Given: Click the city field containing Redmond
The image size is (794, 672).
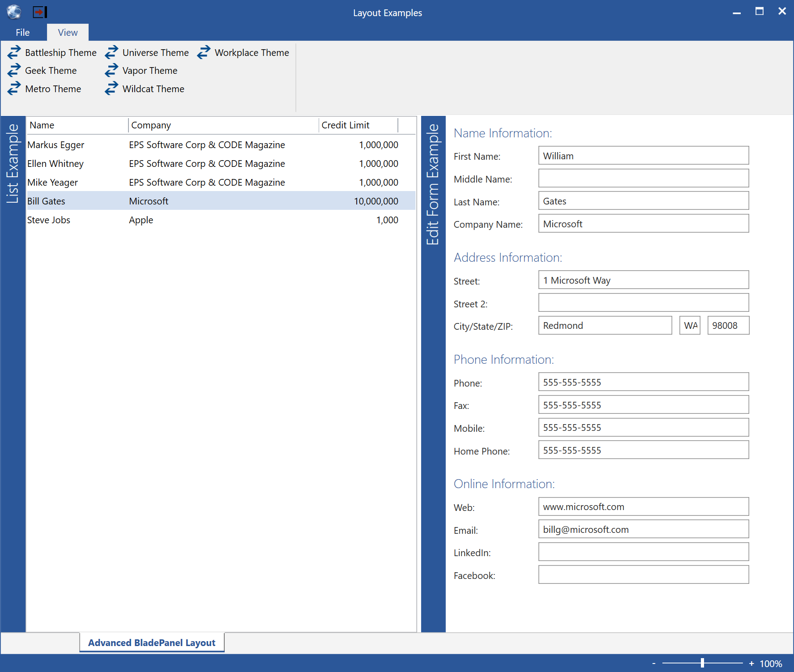Looking at the screenshot, I should (x=605, y=325).
